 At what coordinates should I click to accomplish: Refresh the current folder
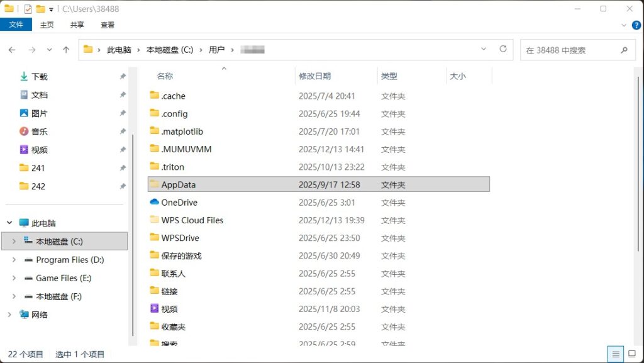pyautogui.click(x=503, y=49)
